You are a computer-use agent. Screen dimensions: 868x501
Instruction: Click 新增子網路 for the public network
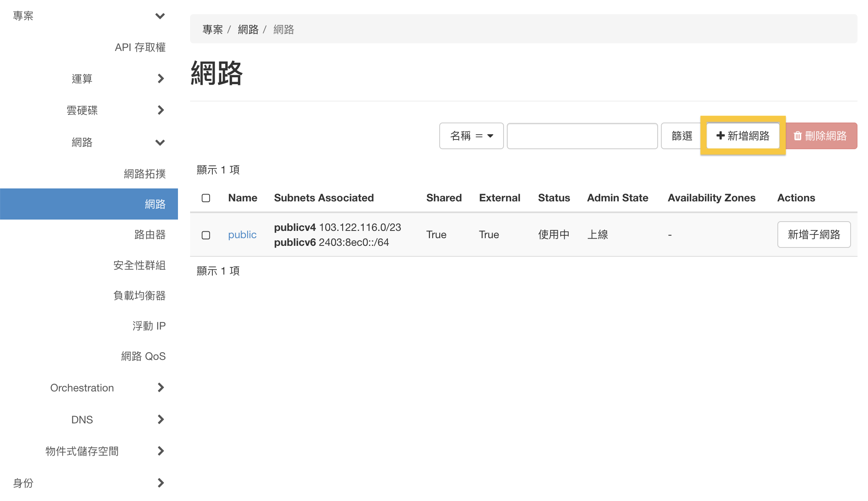813,235
